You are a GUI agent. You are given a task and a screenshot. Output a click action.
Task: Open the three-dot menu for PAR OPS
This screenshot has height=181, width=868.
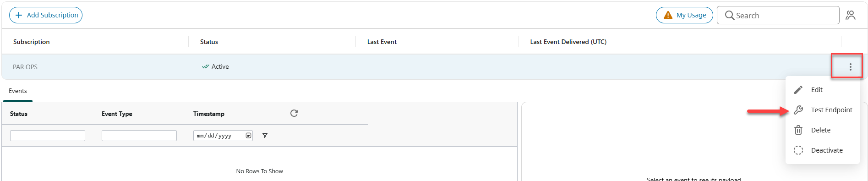click(x=850, y=67)
